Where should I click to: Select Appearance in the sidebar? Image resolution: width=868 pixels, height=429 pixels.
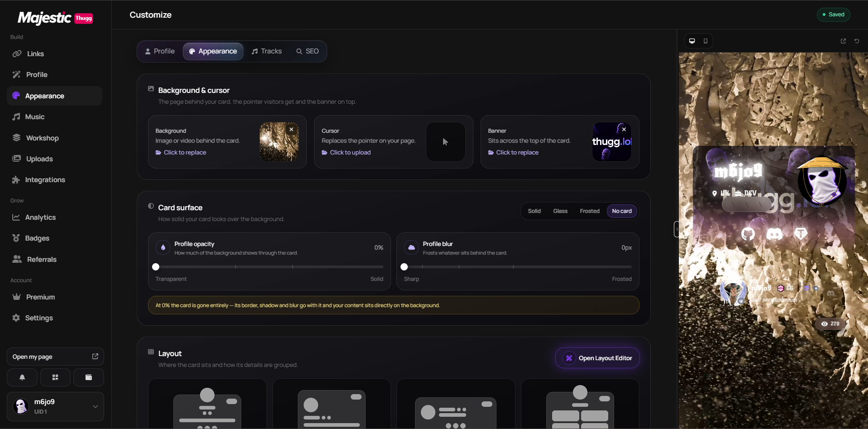coord(54,96)
